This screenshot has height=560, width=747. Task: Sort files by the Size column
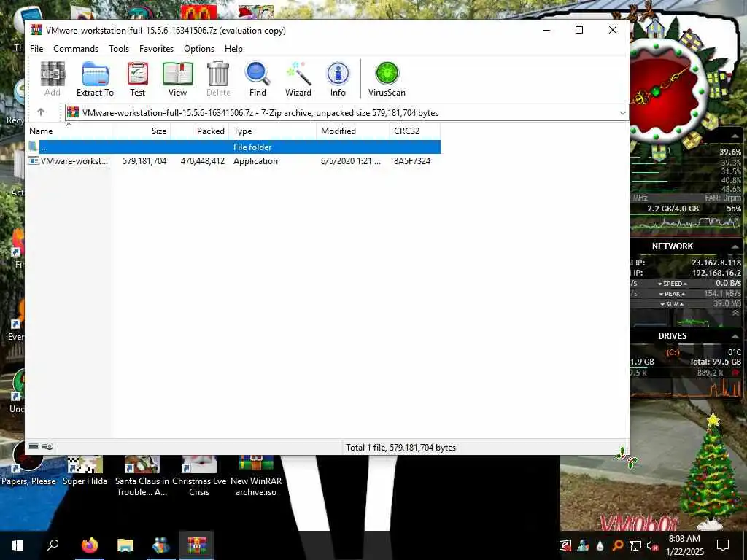click(x=142, y=131)
